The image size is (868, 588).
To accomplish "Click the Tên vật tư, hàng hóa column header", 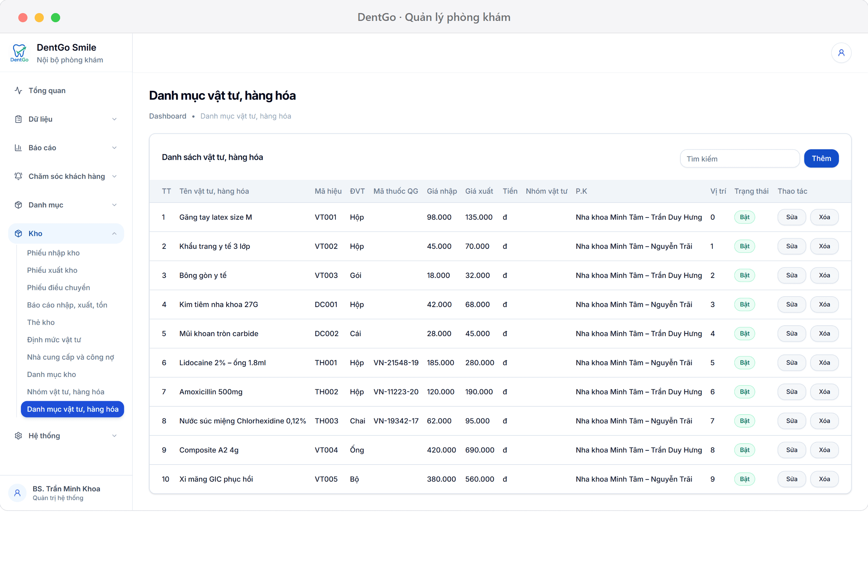I will coord(214,191).
